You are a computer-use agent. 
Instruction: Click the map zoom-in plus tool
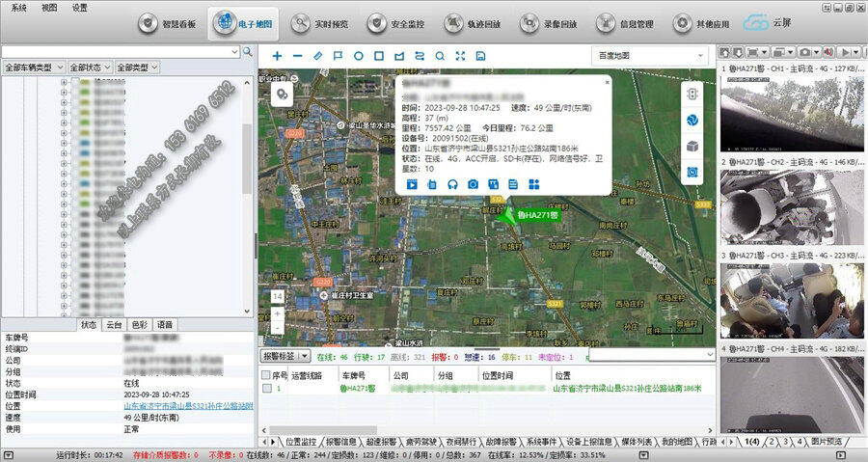coord(278,56)
